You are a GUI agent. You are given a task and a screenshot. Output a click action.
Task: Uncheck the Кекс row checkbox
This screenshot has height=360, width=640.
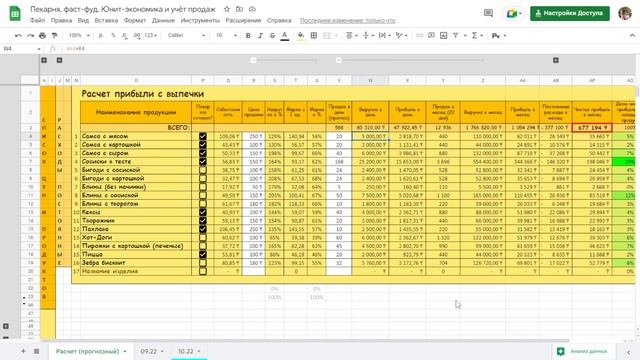point(202,212)
